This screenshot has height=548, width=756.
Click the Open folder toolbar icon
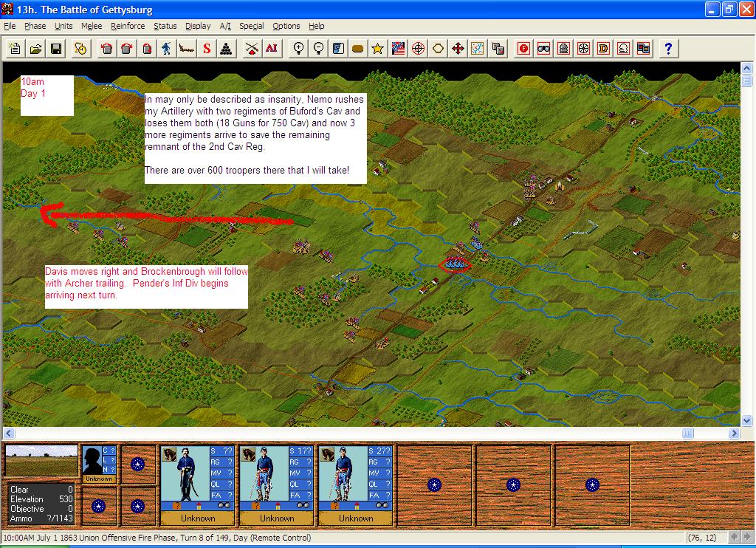35,48
